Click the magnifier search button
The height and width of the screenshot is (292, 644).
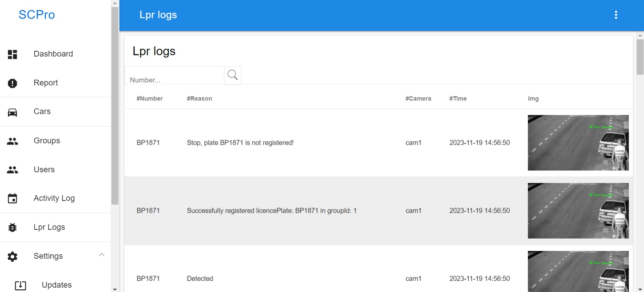click(x=233, y=75)
